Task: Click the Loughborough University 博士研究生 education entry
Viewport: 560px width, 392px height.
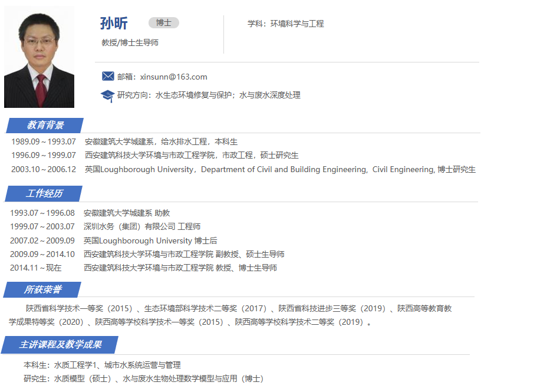Action: [x=243, y=169]
